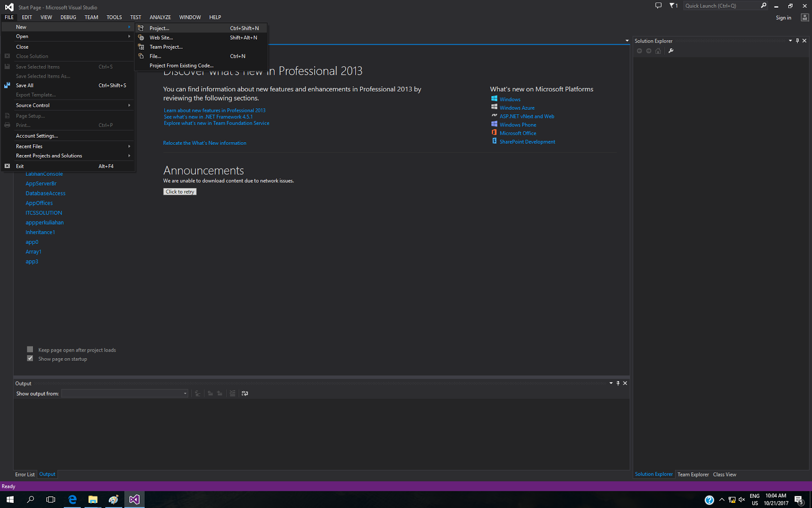Image resolution: width=812 pixels, height=508 pixels.
Task: Click the Click to retry button
Action: coord(180,192)
